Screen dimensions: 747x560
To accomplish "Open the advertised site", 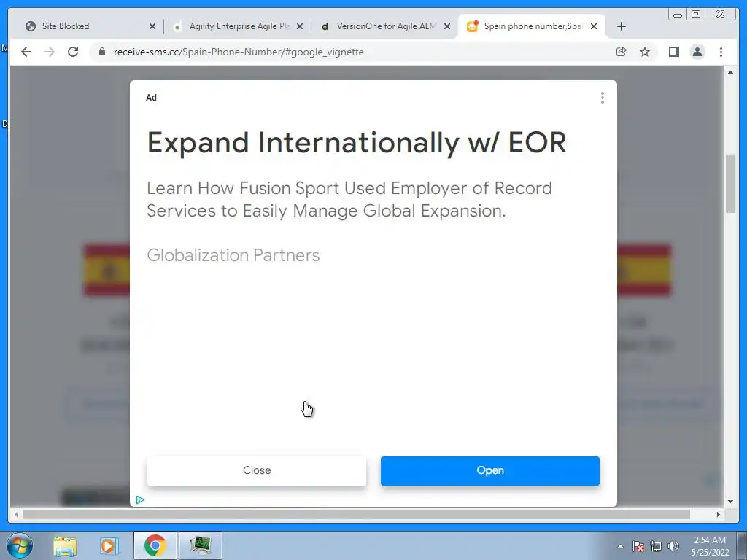I will coord(489,470).
